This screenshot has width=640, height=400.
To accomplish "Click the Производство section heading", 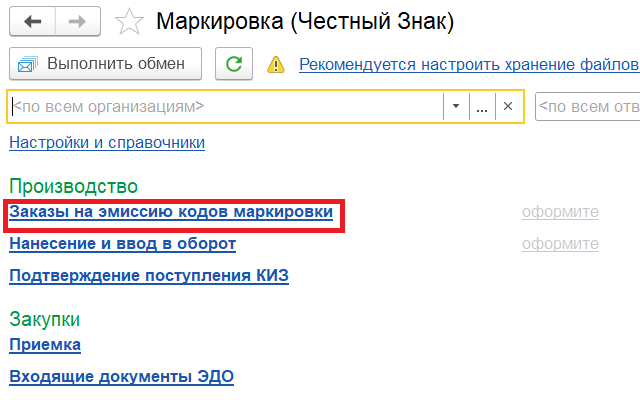I will click(73, 187).
